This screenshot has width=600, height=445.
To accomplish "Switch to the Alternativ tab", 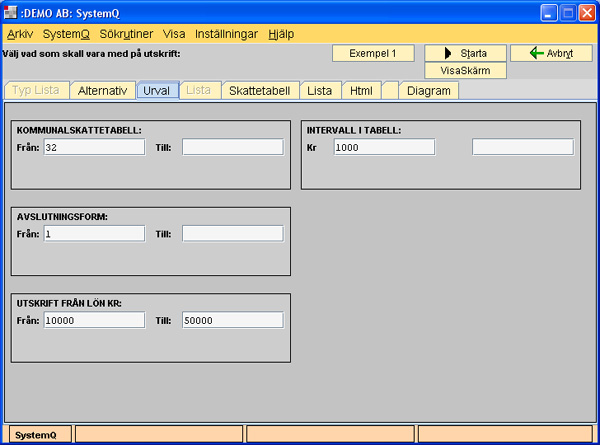I will (x=102, y=91).
